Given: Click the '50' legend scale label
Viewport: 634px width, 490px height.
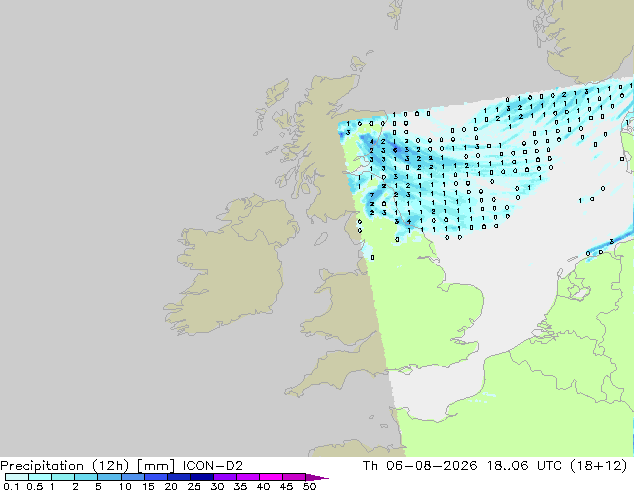Looking at the screenshot, I should (x=309, y=486).
